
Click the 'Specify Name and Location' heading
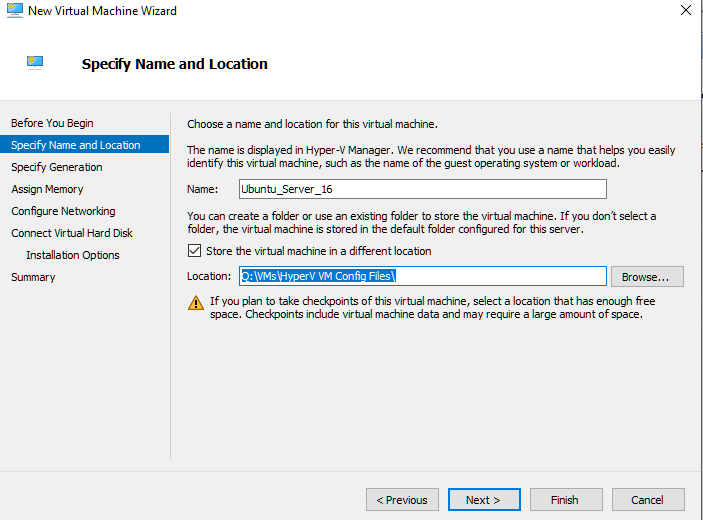pyautogui.click(x=174, y=64)
